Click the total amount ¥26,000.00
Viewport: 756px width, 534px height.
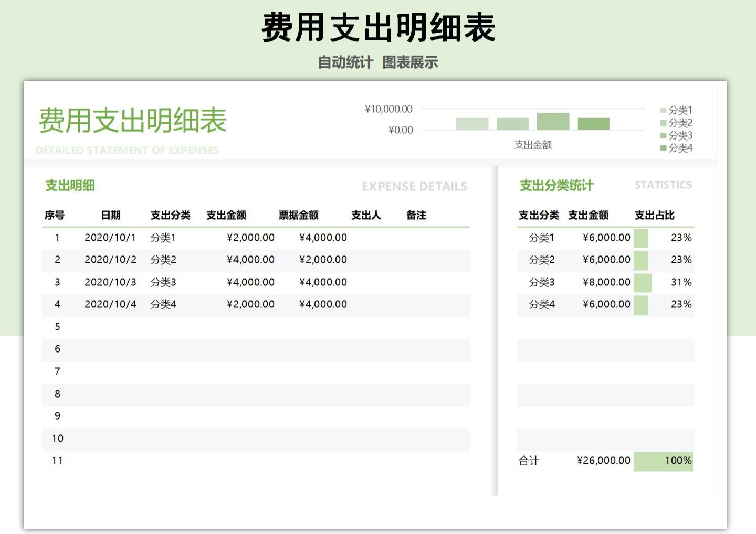(604, 461)
